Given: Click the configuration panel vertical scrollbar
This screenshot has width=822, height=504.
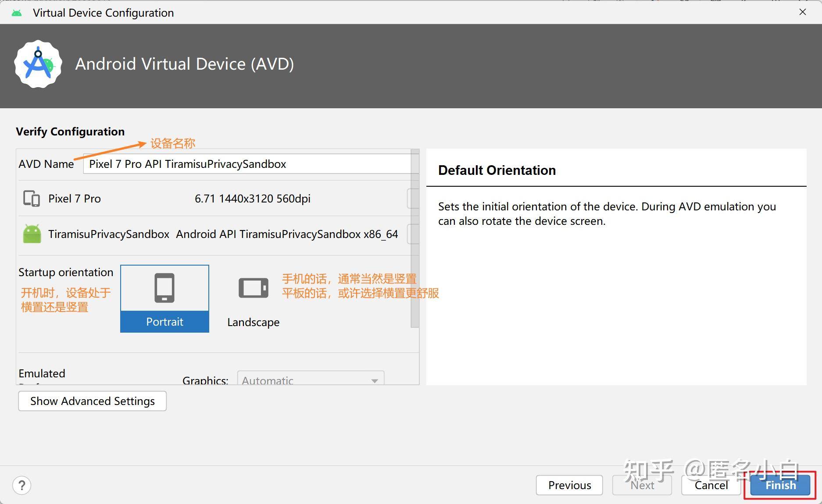Looking at the screenshot, I should point(415,239).
